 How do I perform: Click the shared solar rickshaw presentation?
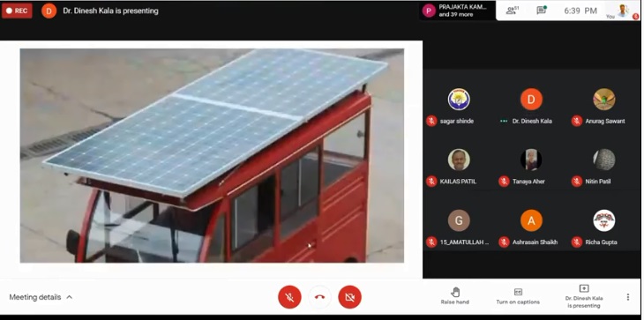[x=212, y=155]
